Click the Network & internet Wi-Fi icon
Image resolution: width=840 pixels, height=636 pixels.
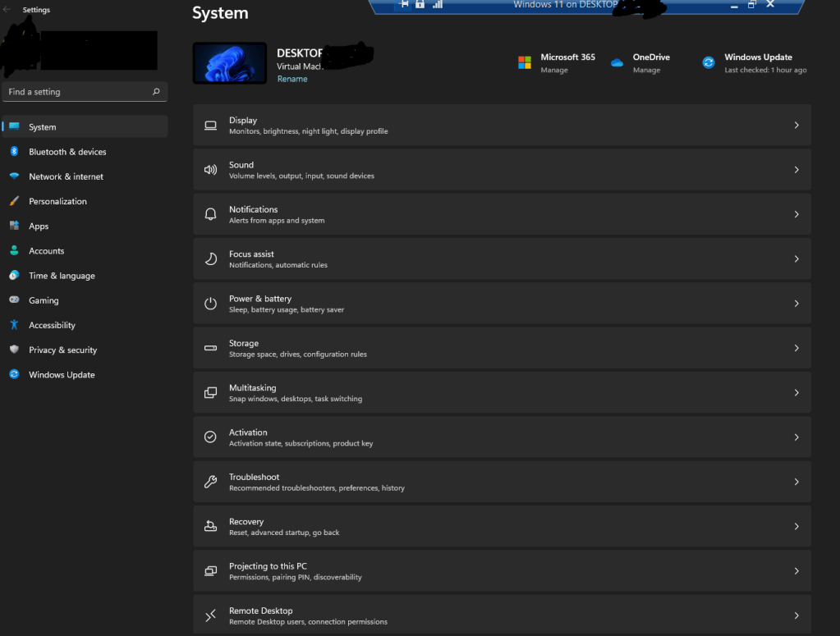[14, 176]
